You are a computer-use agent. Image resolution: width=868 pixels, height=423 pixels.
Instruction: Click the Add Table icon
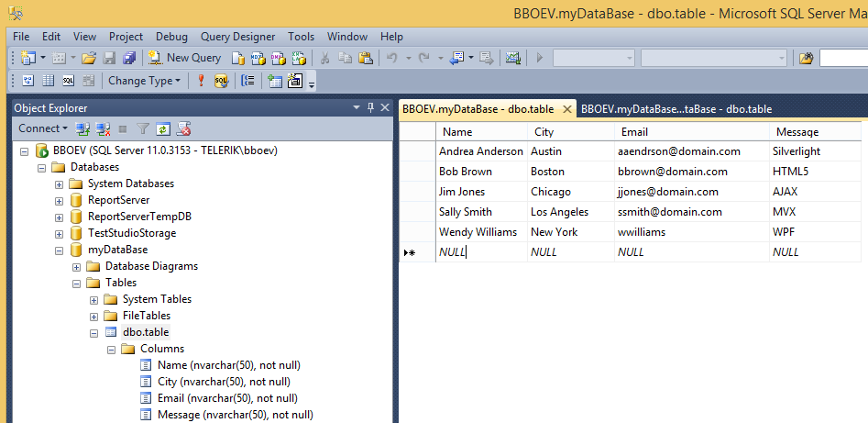coord(275,81)
